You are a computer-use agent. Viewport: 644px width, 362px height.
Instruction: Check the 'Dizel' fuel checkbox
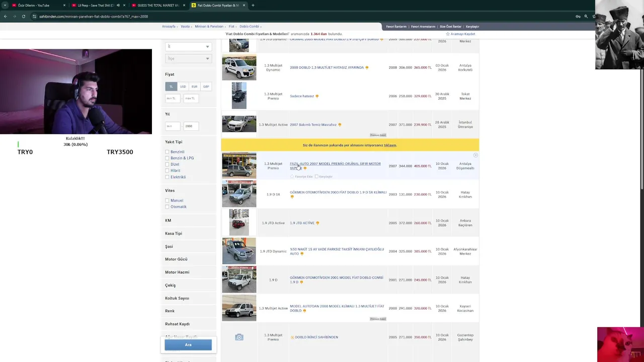(167, 164)
